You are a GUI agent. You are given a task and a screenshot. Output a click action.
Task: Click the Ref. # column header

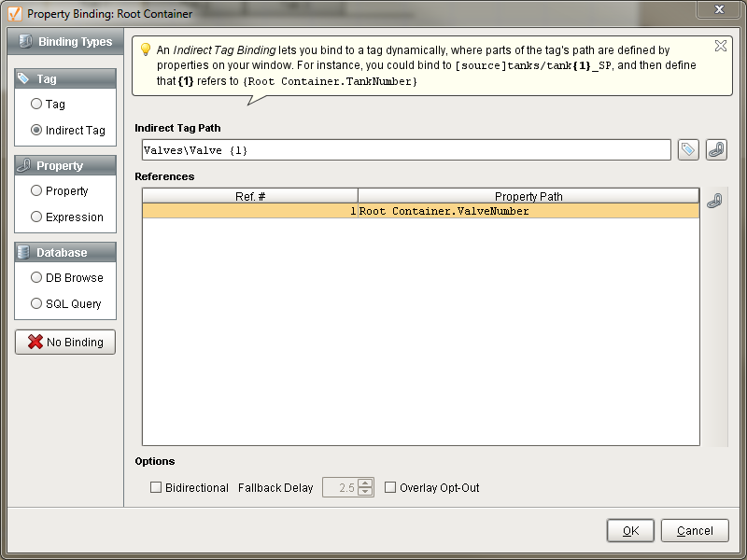[250, 196]
